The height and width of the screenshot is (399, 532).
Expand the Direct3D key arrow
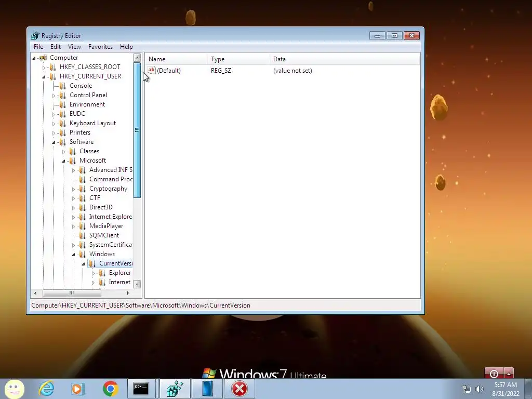73,208
